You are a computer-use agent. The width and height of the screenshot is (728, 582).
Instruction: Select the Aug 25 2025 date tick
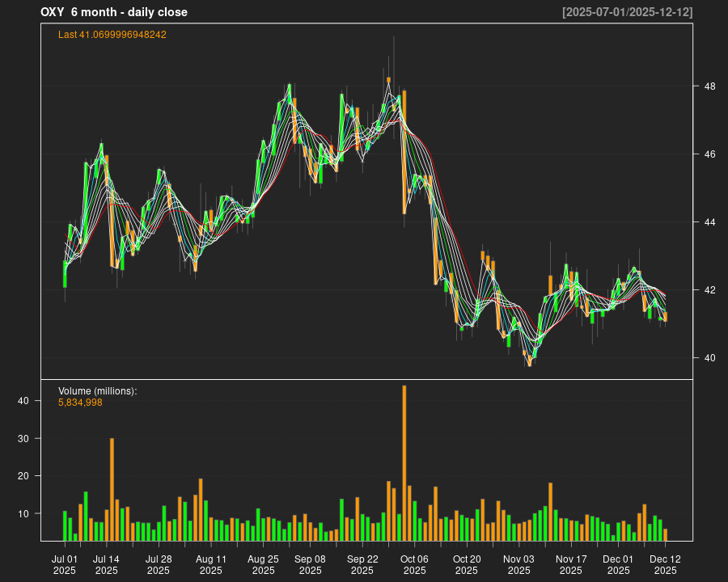[x=263, y=564]
